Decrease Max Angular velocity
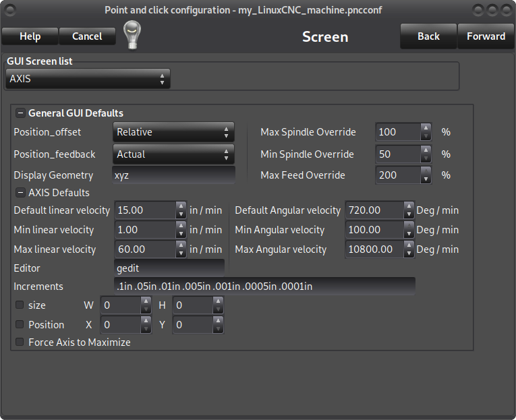 coord(409,253)
